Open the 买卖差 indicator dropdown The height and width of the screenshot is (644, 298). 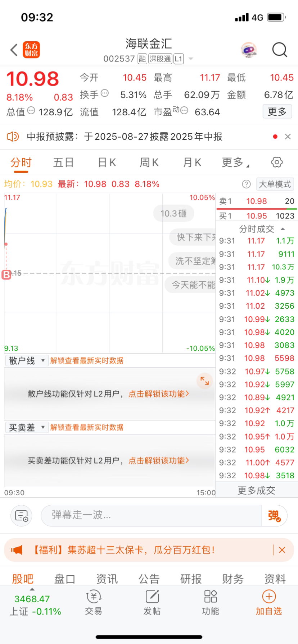[x=27, y=427]
